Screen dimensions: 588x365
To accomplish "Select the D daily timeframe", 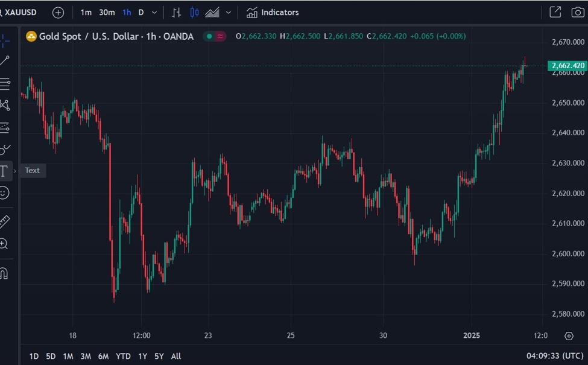I will coord(141,12).
